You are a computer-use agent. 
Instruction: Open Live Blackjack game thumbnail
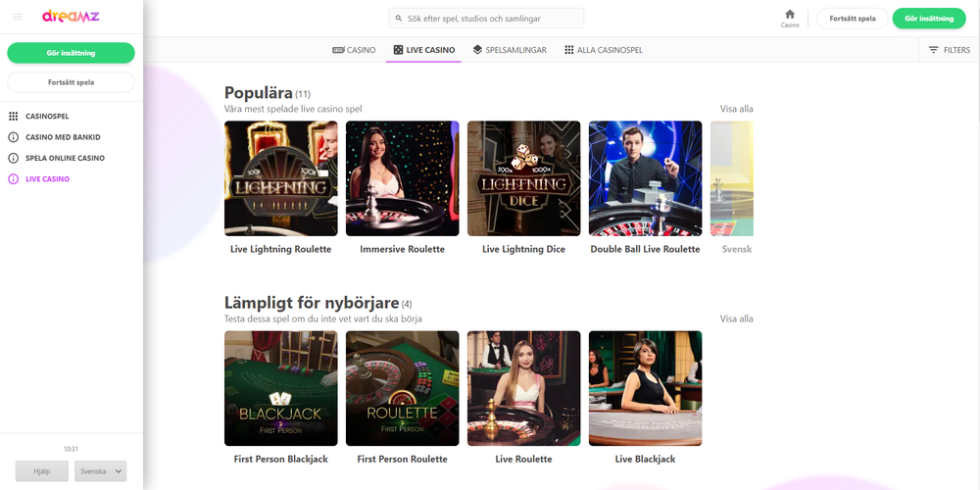point(645,388)
